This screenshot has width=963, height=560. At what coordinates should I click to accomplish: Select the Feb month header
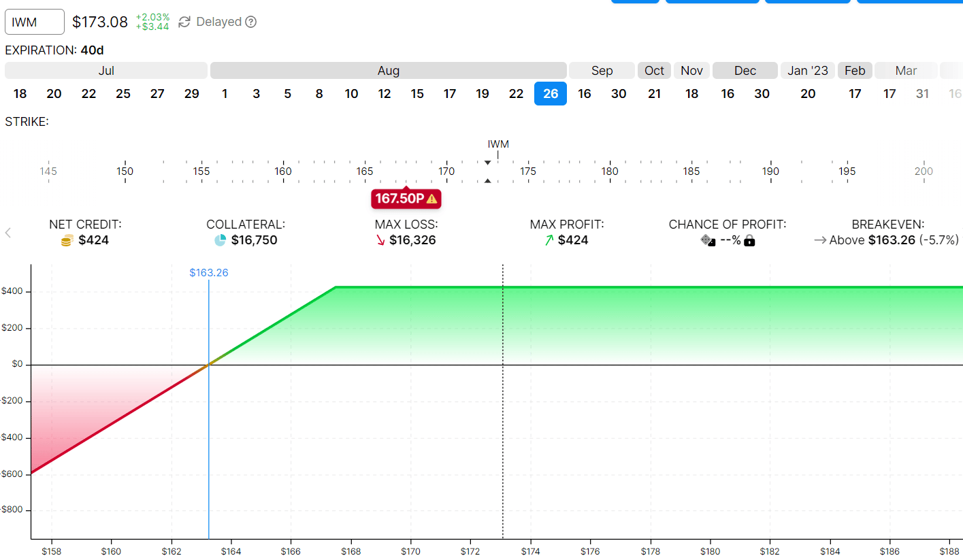pyautogui.click(x=855, y=71)
